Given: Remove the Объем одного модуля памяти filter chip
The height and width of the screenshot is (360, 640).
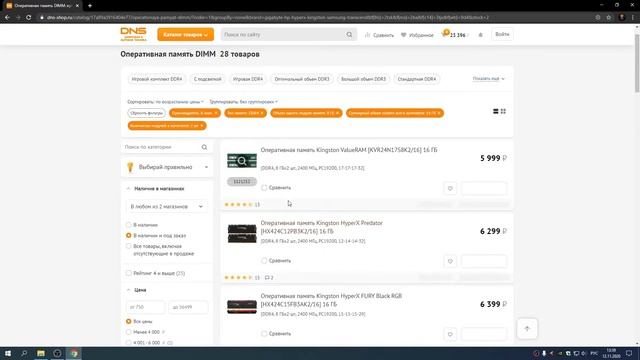Looking at the screenshot, I should [x=338, y=113].
